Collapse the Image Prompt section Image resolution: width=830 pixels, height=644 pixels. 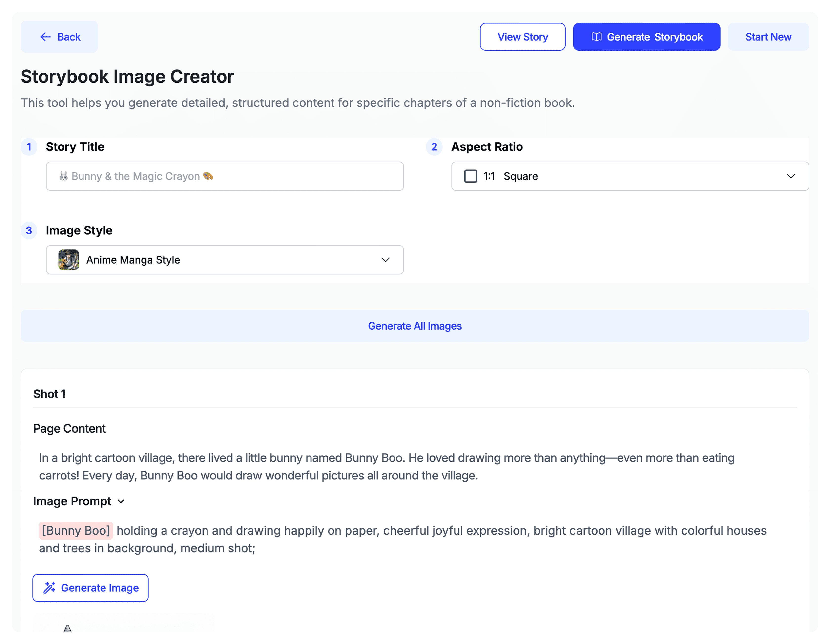pos(121,501)
